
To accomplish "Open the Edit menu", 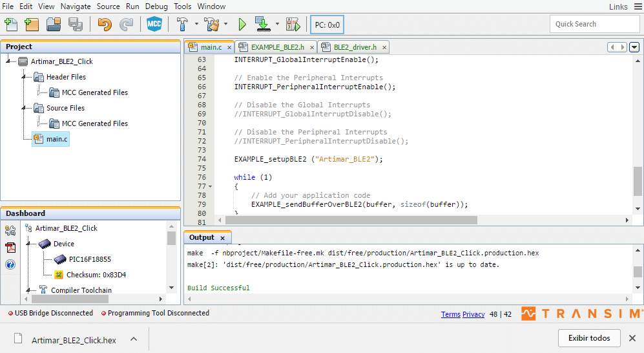I will [x=26, y=6].
